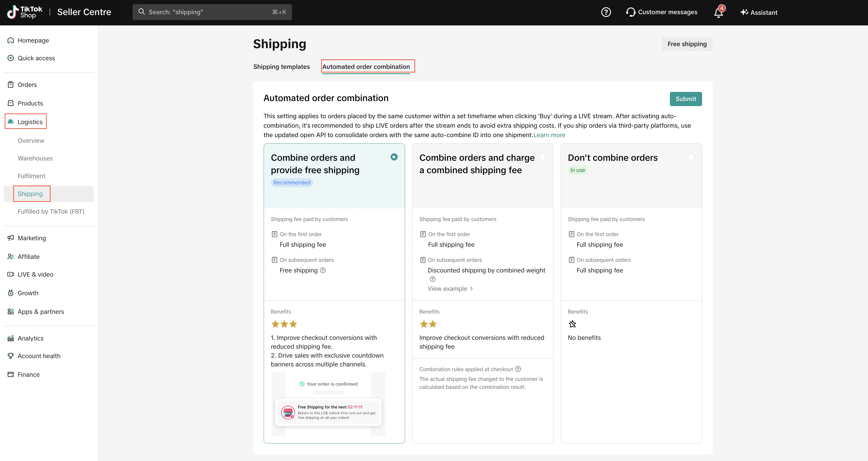Screen dimensions: 868x461
Task: Select Combine orders and provide free shipping radio
Action: [x=394, y=157]
